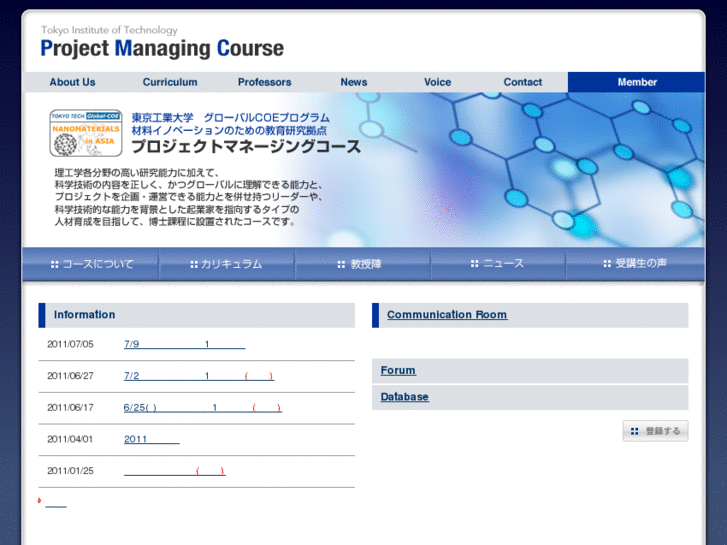727x545 pixels.
Task: Click the date text 2011/06/17
Action: coord(70,407)
